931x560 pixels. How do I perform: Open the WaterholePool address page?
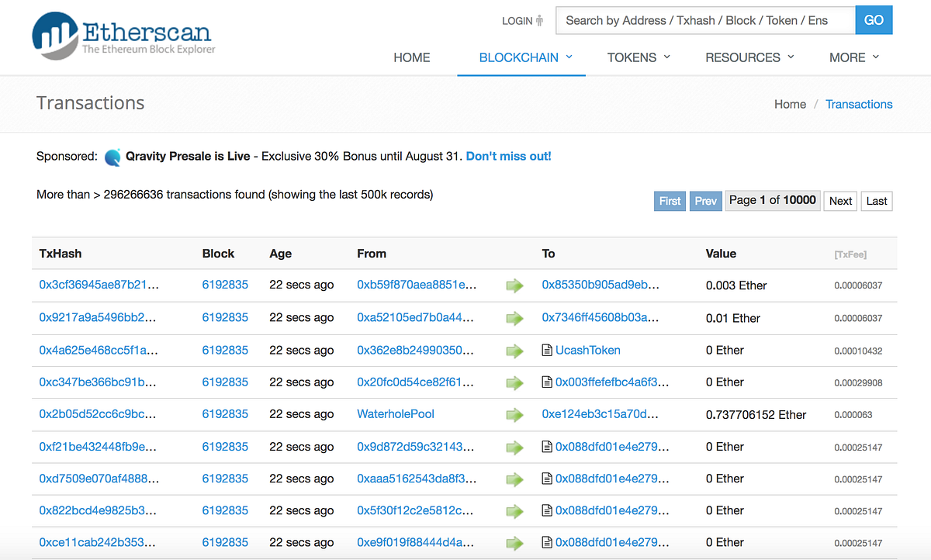(x=396, y=414)
